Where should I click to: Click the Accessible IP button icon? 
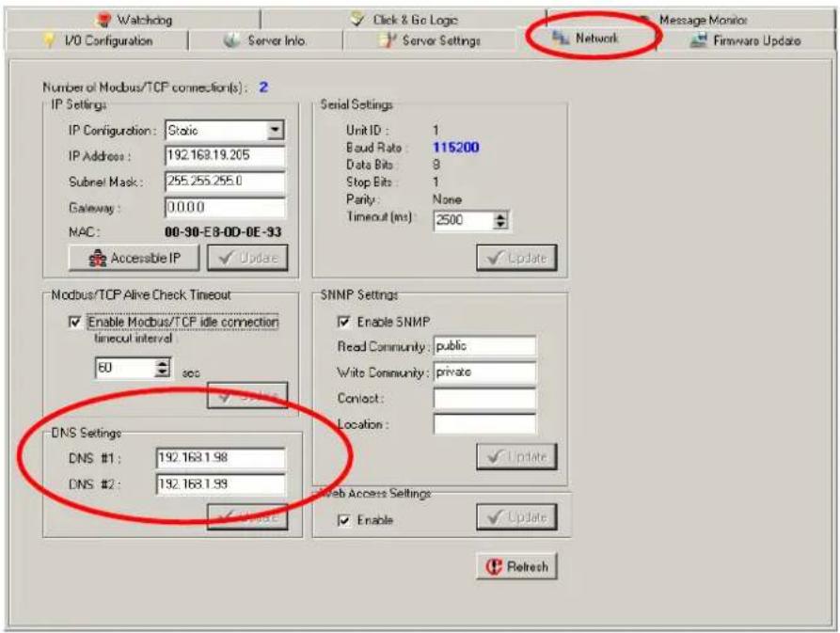(x=97, y=259)
